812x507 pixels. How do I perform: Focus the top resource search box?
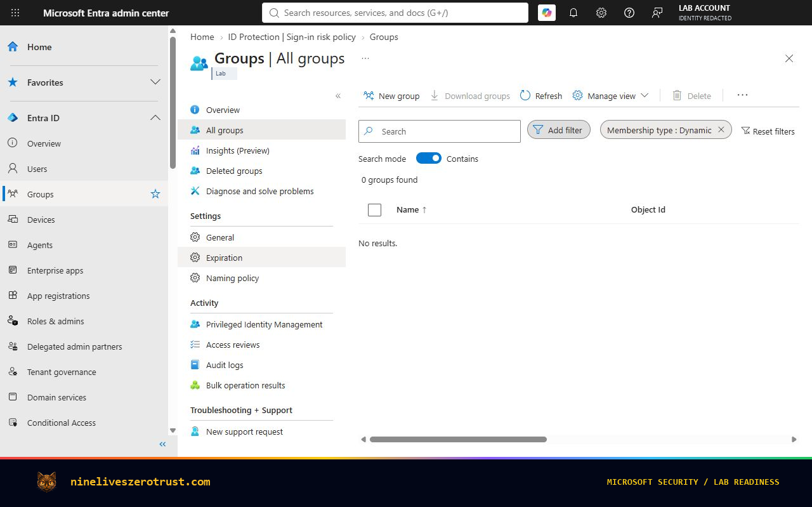[x=395, y=13]
